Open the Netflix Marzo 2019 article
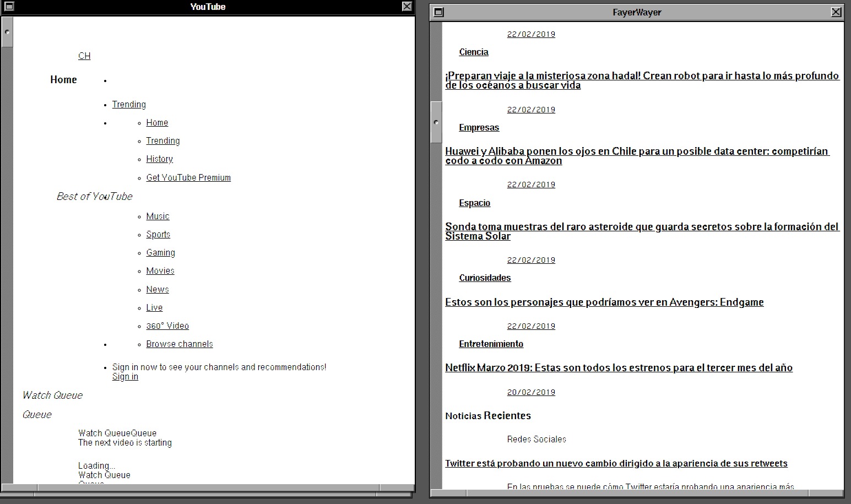The height and width of the screenshot is (504, 851). click(619, 367)
